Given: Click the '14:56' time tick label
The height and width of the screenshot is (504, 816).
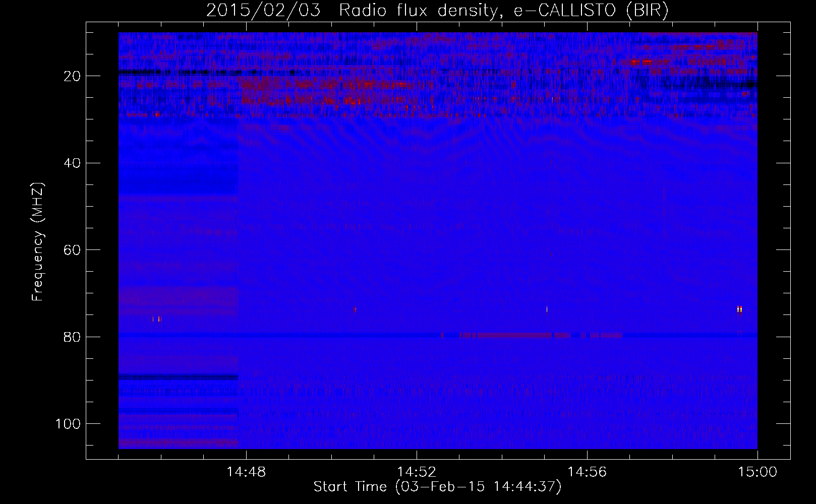Looking at the screenshot, I should [587, 472].
